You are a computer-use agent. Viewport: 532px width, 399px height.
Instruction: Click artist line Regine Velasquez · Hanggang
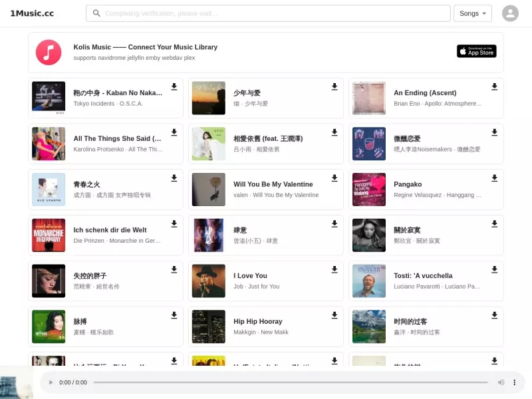click(438, 195)
